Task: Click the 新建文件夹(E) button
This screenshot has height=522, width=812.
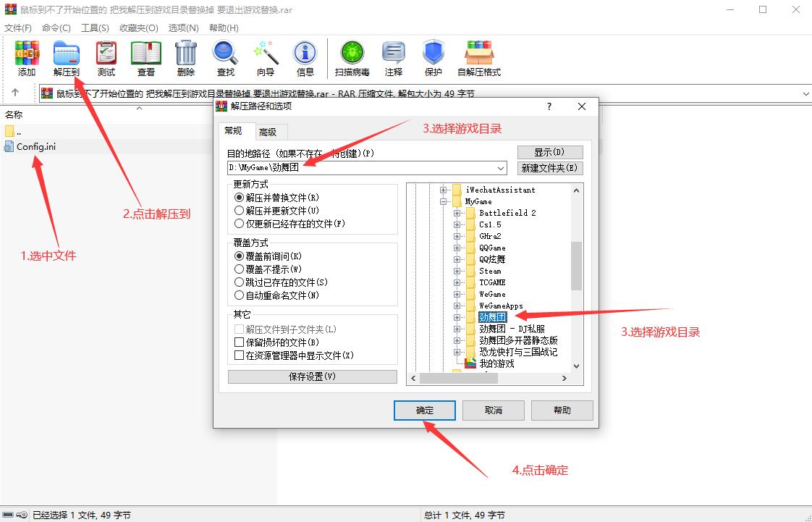Action: coord(550,168)
